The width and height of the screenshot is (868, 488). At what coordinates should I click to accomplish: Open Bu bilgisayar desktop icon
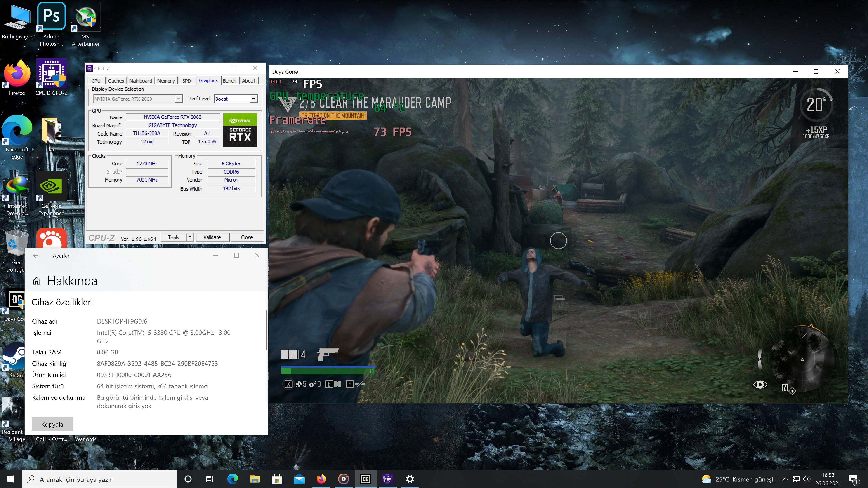(x=17, y=21)
